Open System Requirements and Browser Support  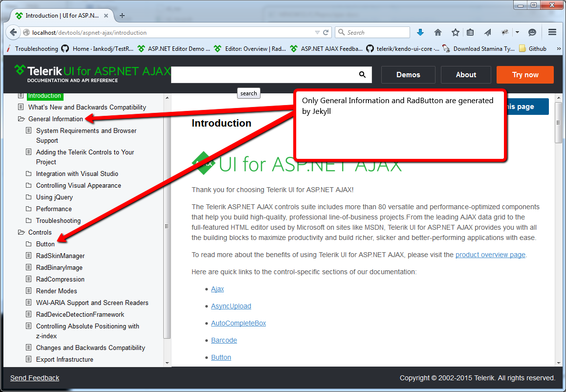pos(87,135)
